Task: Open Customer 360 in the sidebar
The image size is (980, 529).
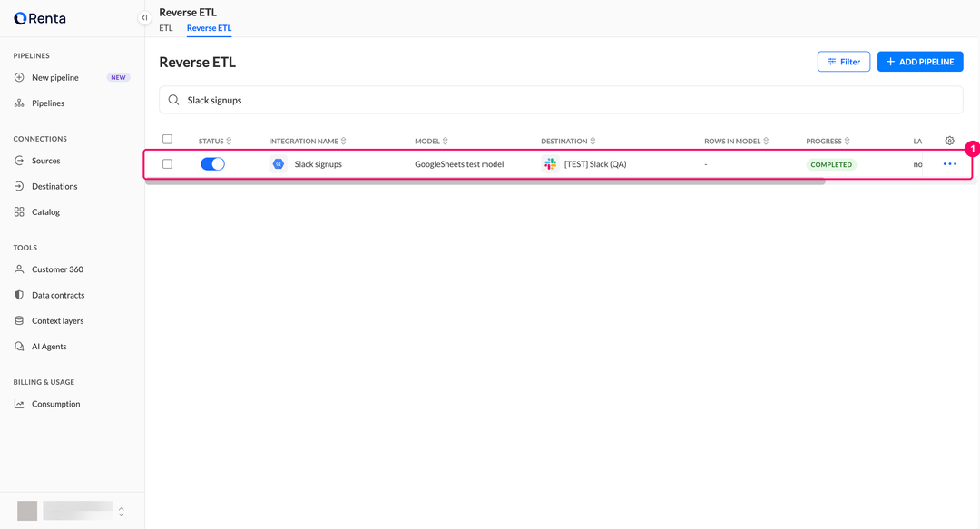Action: (x=57, y=269)
